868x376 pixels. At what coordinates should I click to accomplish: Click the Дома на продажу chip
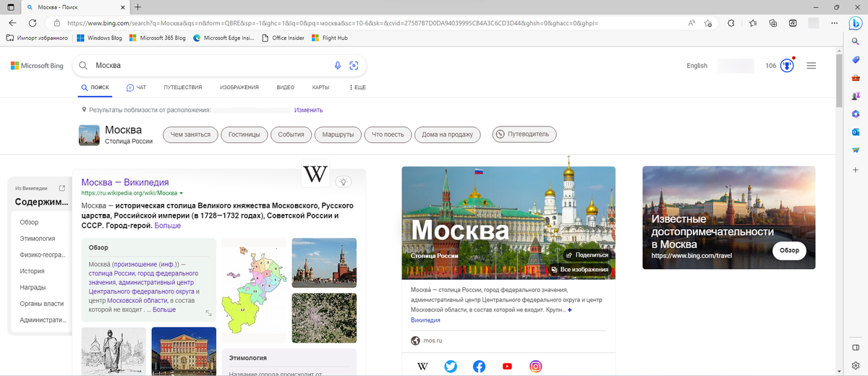448,134
